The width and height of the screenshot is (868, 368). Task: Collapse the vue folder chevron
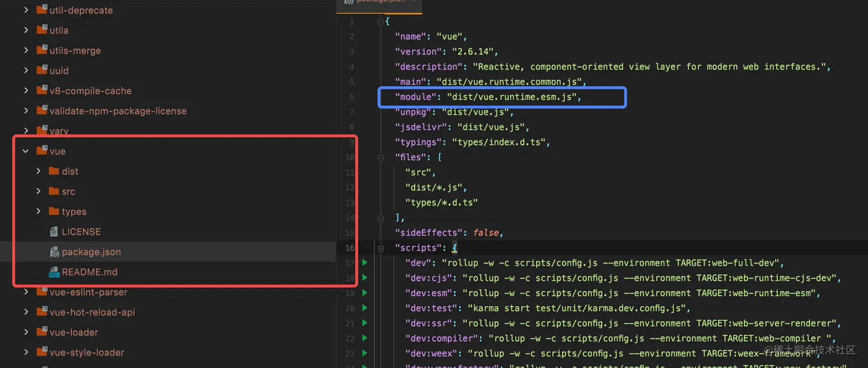[26, 151]
